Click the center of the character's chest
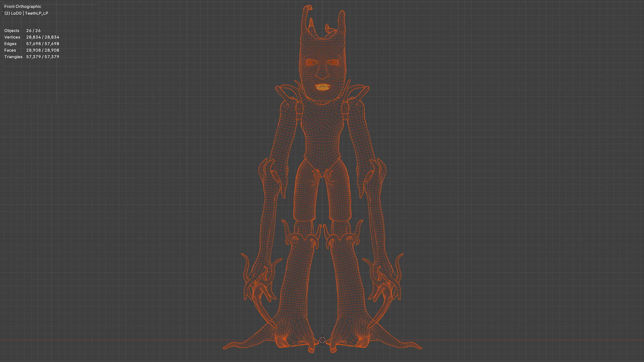Screen dimensions: 644x362 click(322, 124)
